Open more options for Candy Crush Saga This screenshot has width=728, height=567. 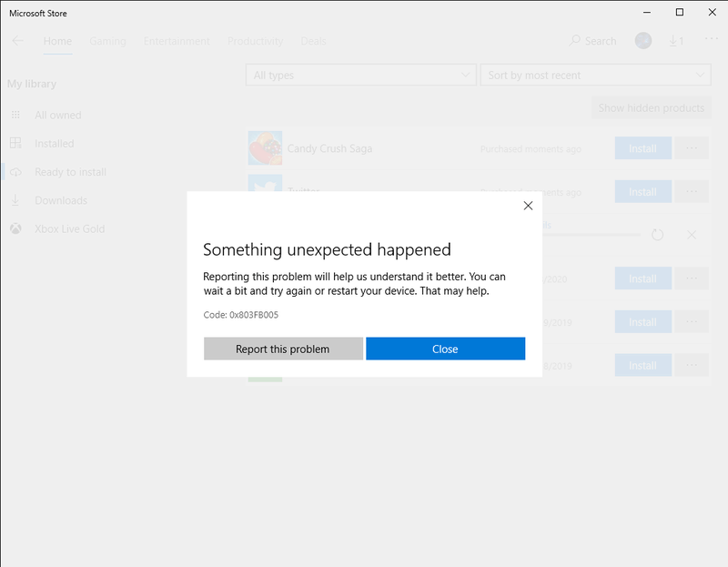pyautogui.click(x=692, y=148)
